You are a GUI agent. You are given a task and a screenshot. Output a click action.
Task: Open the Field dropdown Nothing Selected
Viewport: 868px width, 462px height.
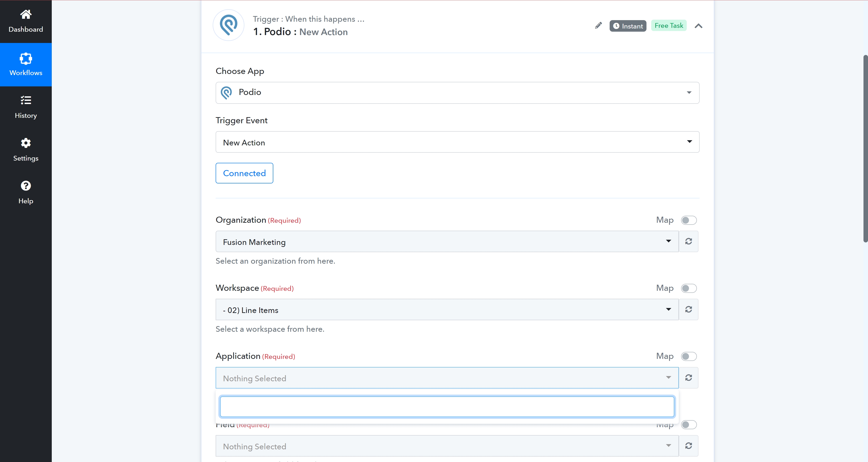[447, 446]
